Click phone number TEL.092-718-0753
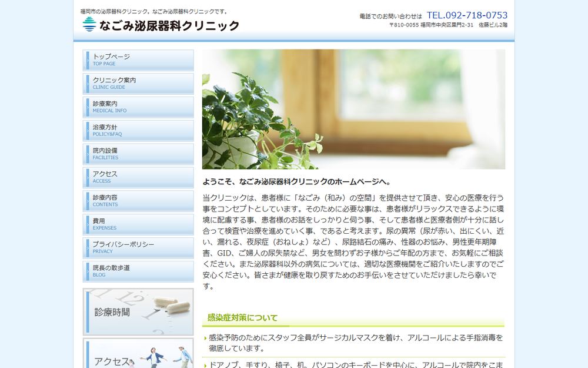The width and height of the screenshot is (588, 368). (x=467, y=15)
